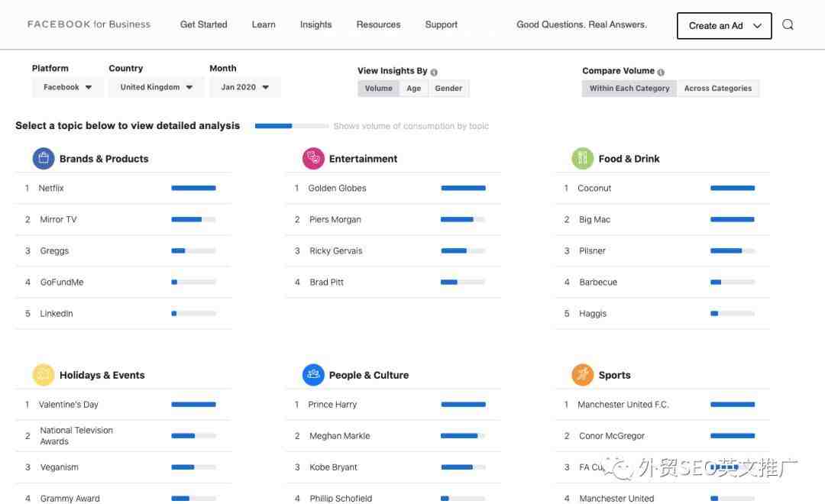Screen dimensions: 825x504
Task: Open the Food & Drink category heading
Action: pyautogui.click(x=629, y=158)
